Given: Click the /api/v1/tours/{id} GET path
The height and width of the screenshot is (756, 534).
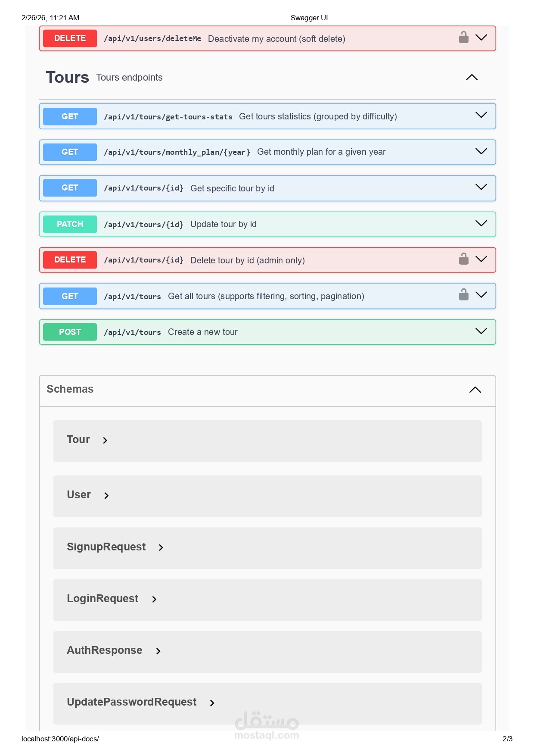Looking at the screenshot, I should [x=143, y=188].
